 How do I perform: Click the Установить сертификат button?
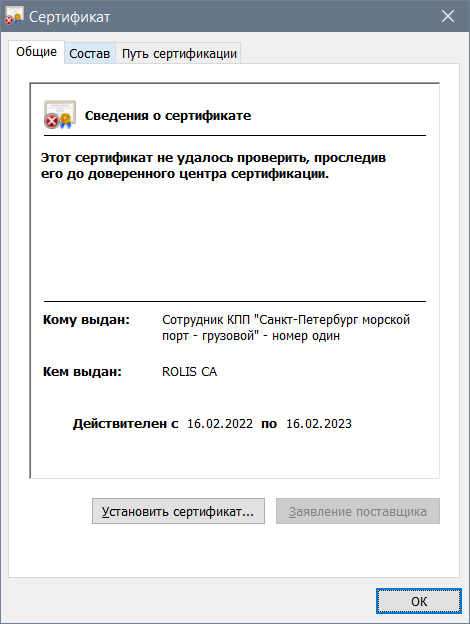click(x=178, y=511)
